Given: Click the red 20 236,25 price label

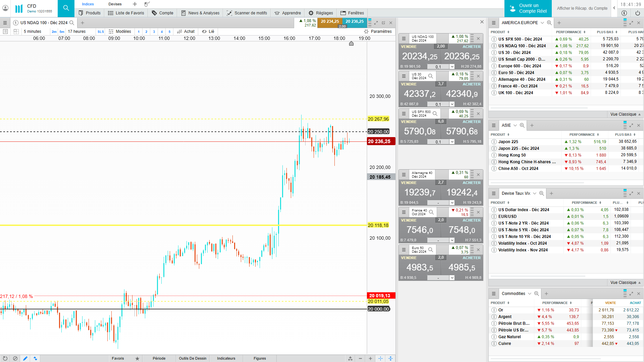Looking at the screenshot, I should pos(381,141).
